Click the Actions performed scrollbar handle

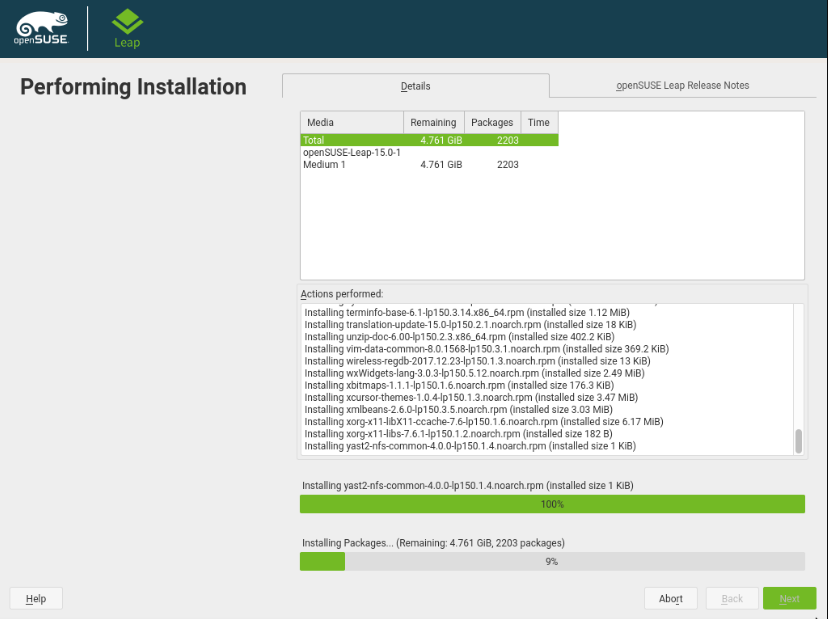798,441
